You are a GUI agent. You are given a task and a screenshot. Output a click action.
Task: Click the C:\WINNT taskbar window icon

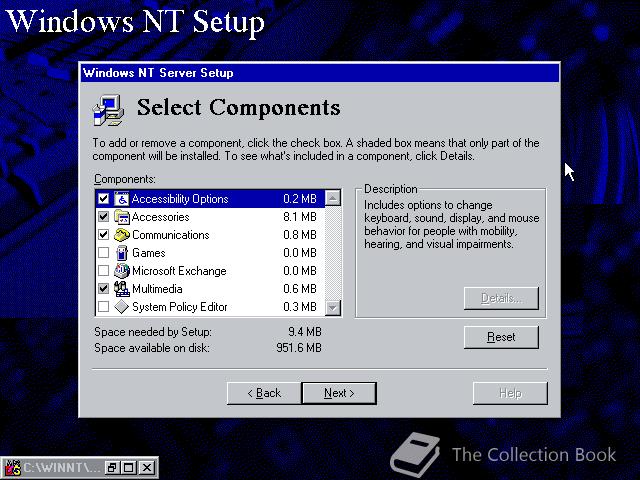(12, 467)
